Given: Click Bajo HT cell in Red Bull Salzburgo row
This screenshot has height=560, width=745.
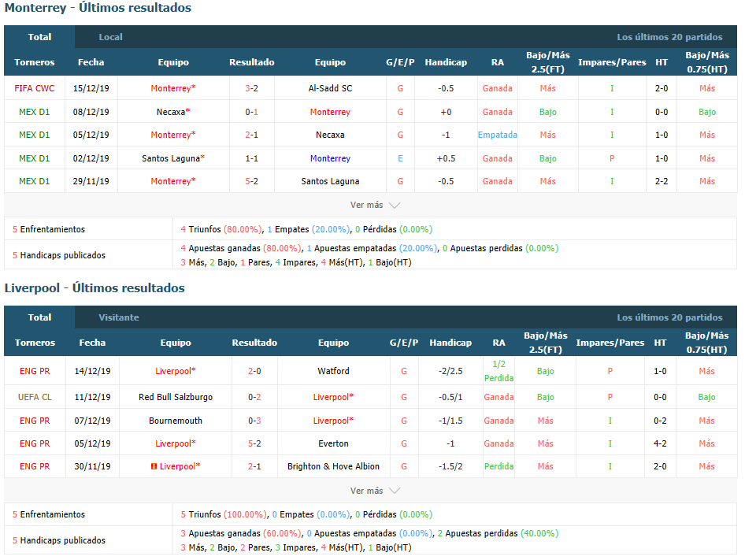Looking at the screenshot, I should tap(706, 398).
